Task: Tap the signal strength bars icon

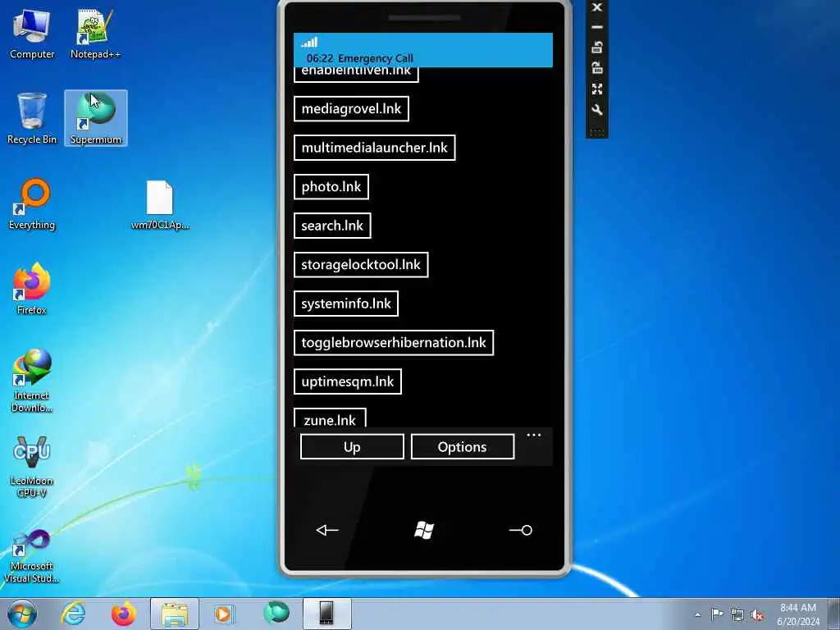Action: coord(309,43)
